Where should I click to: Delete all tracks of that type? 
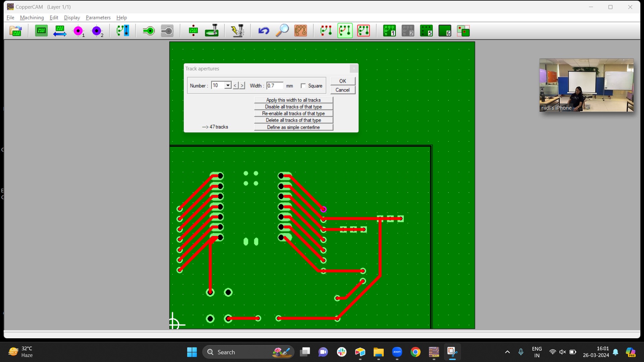[x=293, y=120]
